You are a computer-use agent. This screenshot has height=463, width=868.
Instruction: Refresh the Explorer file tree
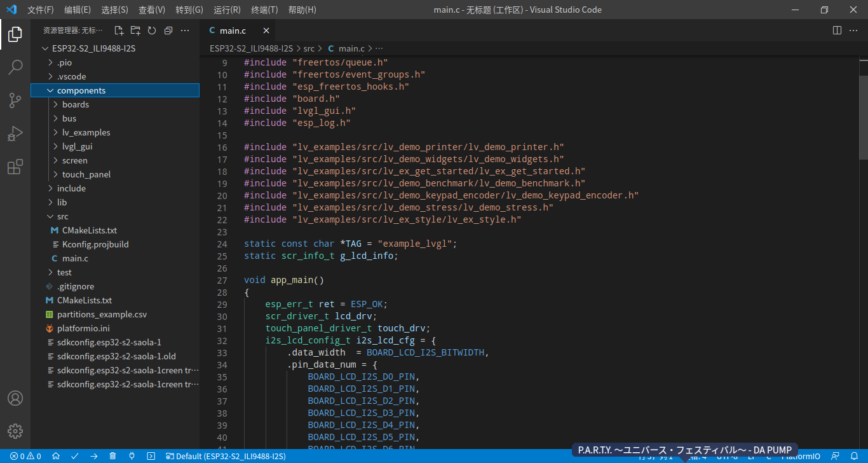click(x=152, y=30)
